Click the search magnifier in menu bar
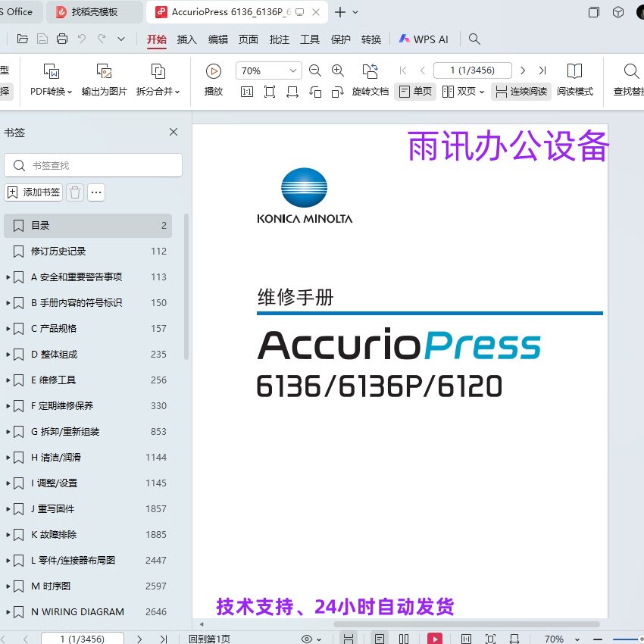 click(x=474, y=39)
